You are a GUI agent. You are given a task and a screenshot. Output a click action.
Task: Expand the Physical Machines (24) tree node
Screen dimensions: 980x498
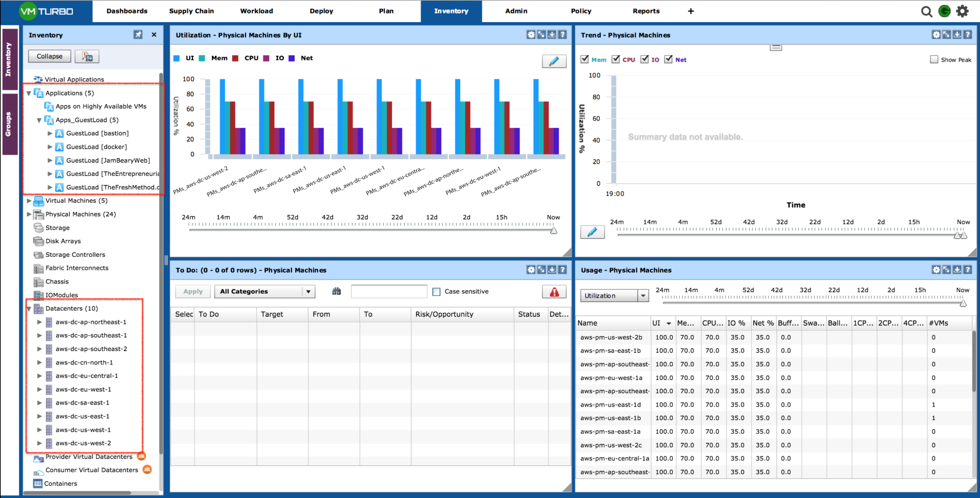[29, 214]
